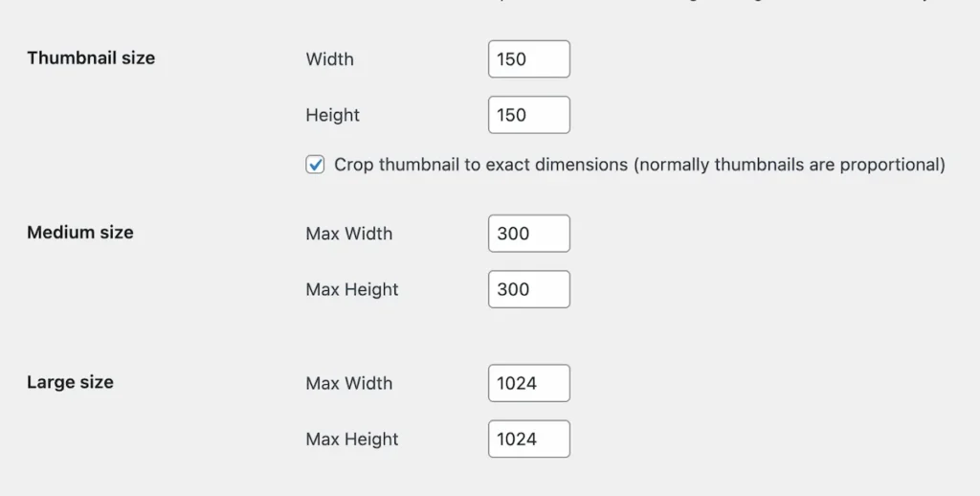Screen dimensions: 980x496
Task: Select the Large size Max Width field
Action: click(x=528, y=383)
